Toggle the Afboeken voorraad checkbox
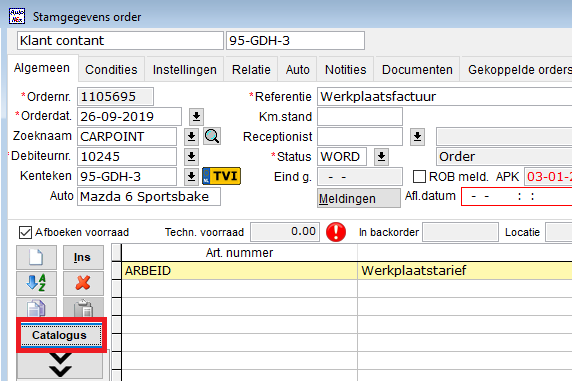The image size is (572, 381). pos(25,232)
